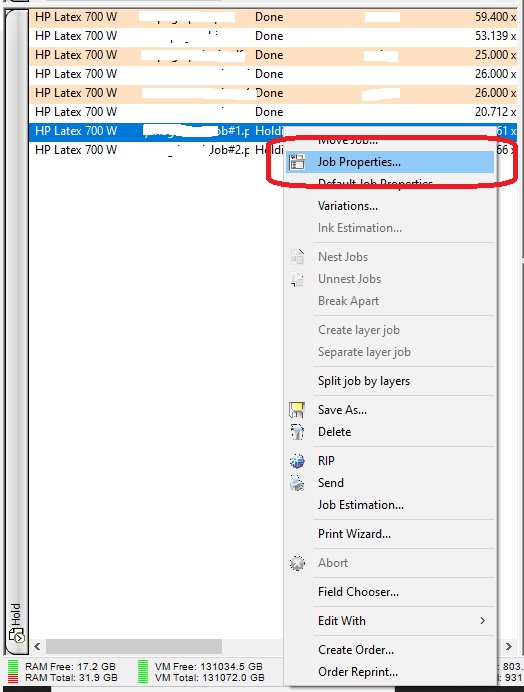Viewport: 524px width, 692px height.
Task: Choose Split job by layers
Action: point(364,381)
